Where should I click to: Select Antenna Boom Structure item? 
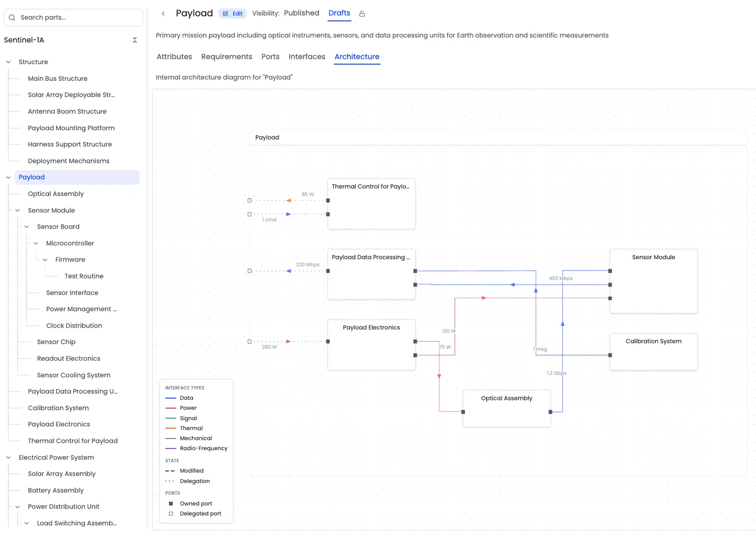(67, 111)
